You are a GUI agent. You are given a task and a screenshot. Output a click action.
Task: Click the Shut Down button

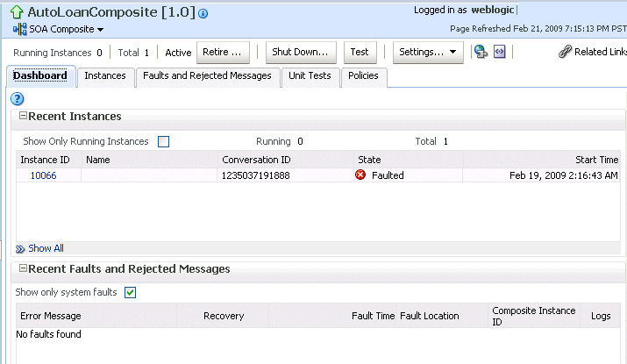301,52
